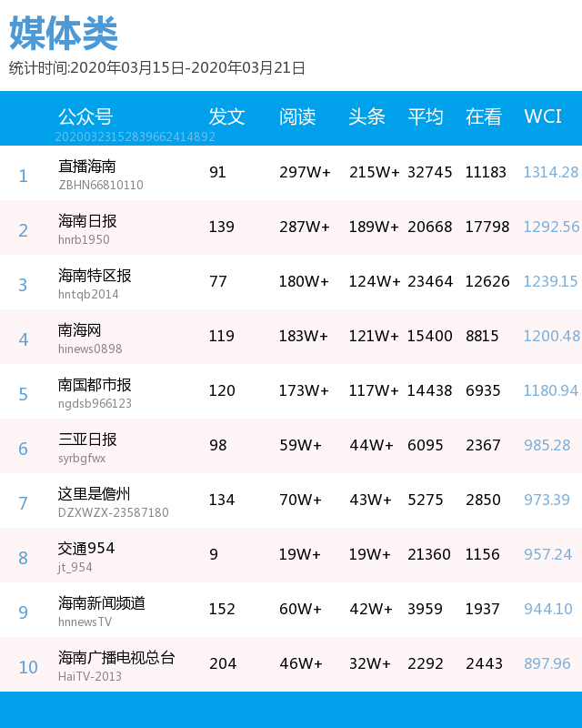Click WCI value 985.28
582x728 pixels.
(x=547, y=445)
